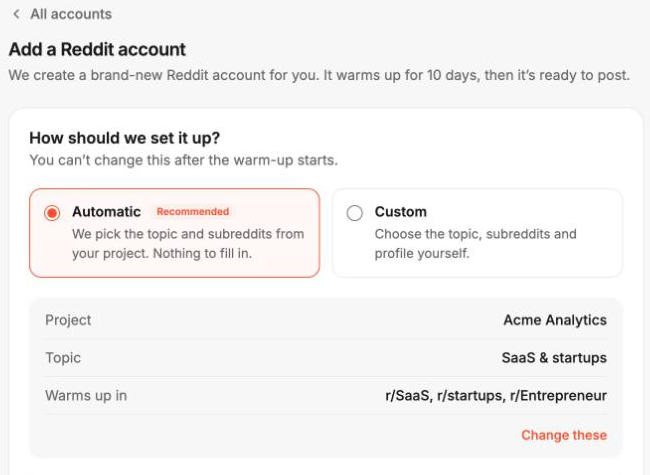
Task: Click the Acme Analytics project value
Action: (x=555, y=320)
